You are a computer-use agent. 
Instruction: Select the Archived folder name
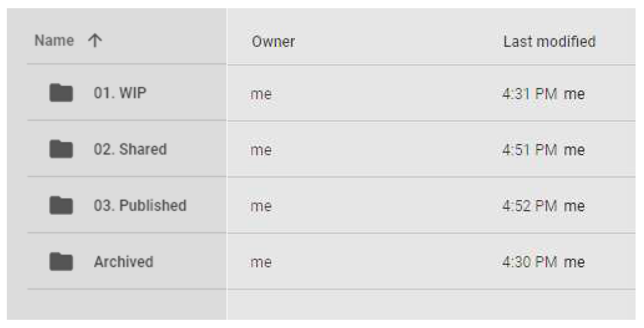(124, 262)
